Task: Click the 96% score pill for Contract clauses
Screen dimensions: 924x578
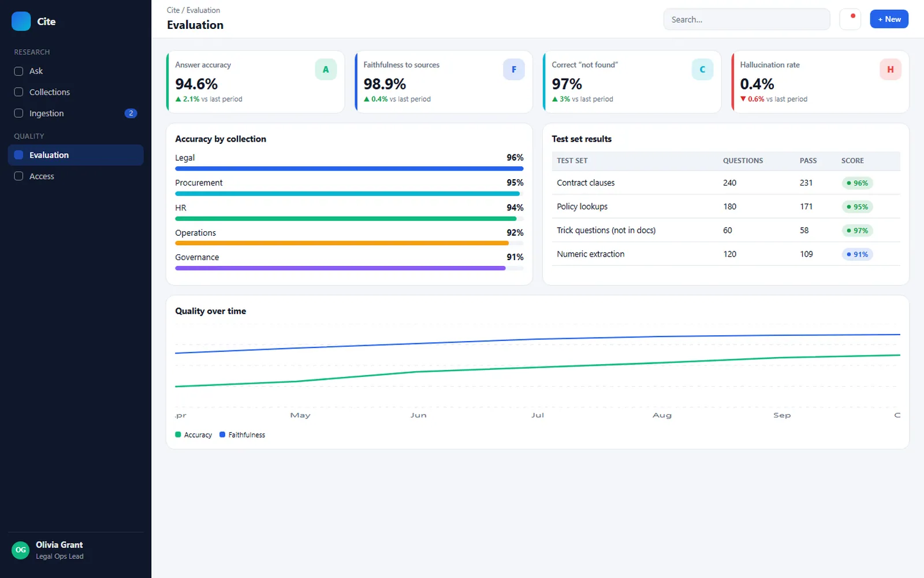Action: [857, 183]
